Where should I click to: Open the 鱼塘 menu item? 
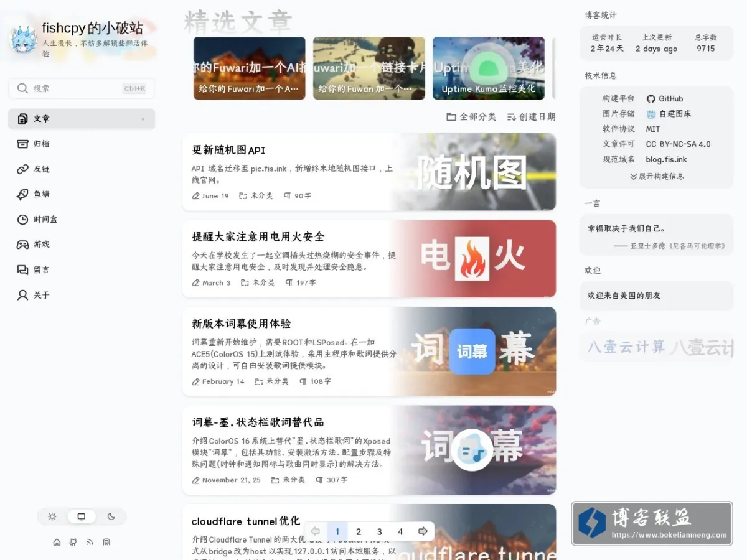82,194
